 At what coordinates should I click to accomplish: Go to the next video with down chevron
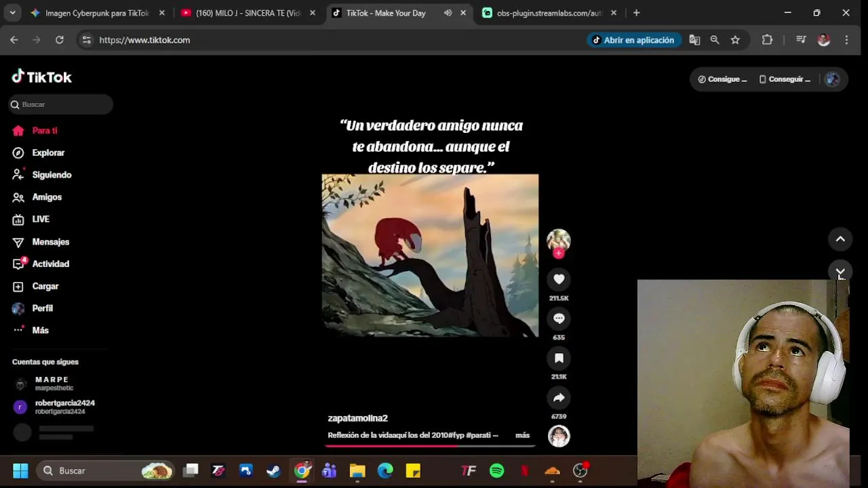pyautogui.click(x=840, y=271)
